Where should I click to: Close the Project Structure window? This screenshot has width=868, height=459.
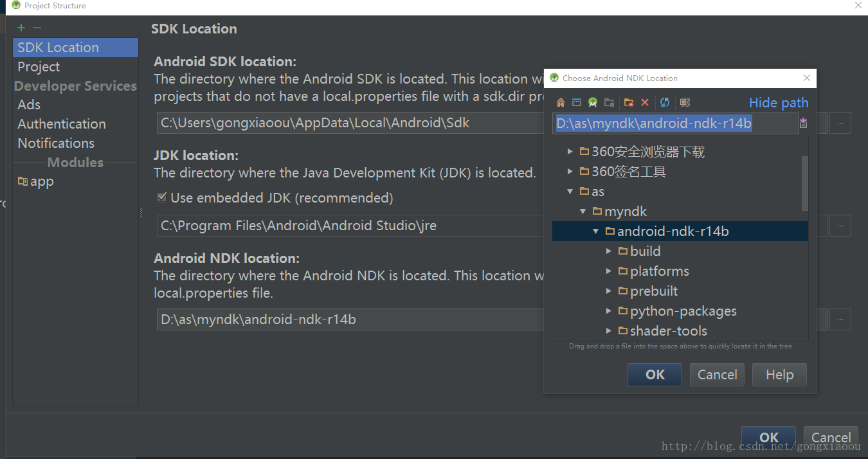click(x=858, y=6)
